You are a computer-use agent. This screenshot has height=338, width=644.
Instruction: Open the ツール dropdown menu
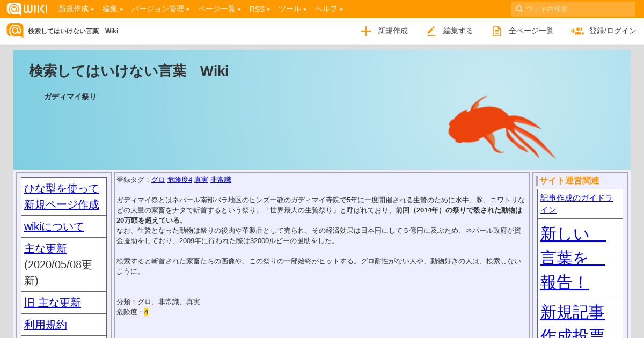292,9
